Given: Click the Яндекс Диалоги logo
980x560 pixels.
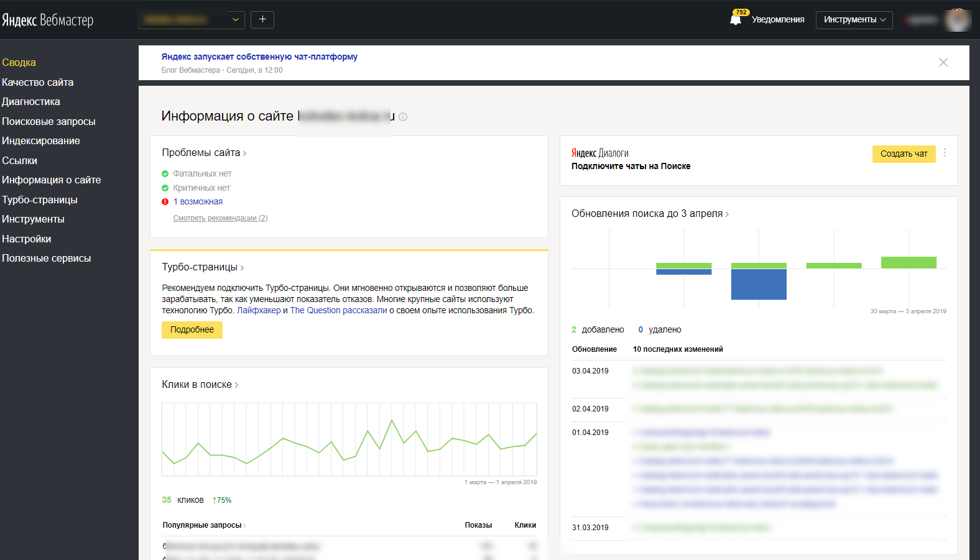Looking at the screenshot, I should pyautogui.click(x=600, y=153).
